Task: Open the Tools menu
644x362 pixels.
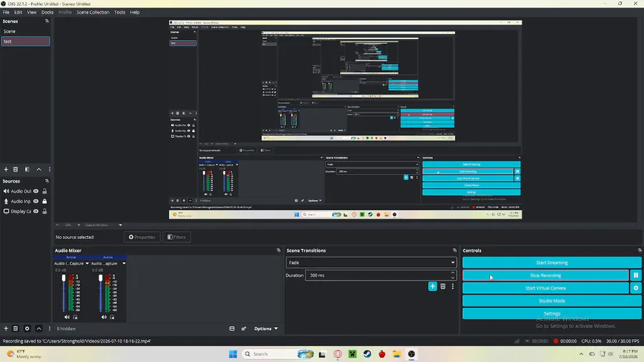Action: click(x=119, y=12)
